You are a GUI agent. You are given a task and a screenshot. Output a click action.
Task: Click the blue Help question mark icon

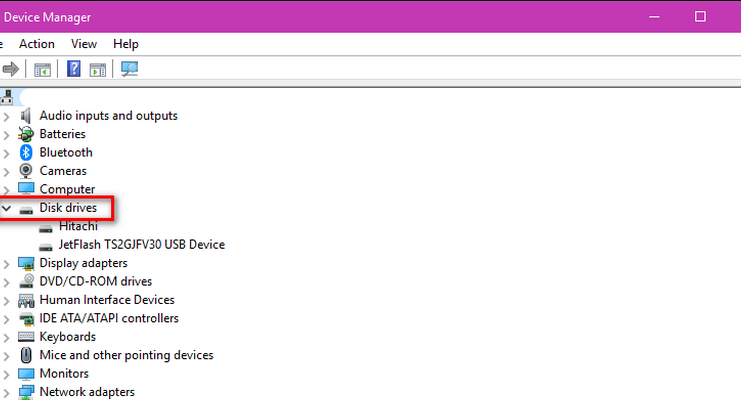click(74, 69)
